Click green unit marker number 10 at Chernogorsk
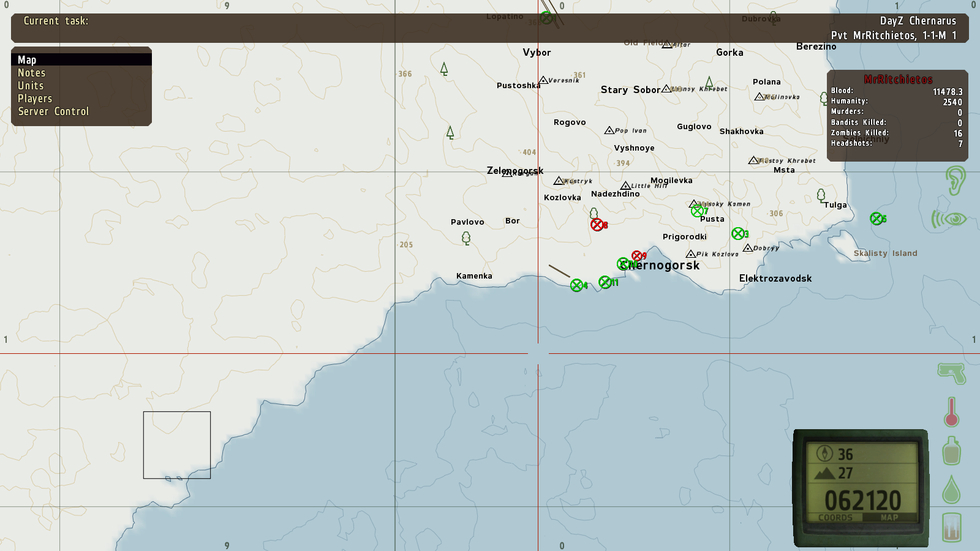980x551 pixels. (x=624, y=264)
